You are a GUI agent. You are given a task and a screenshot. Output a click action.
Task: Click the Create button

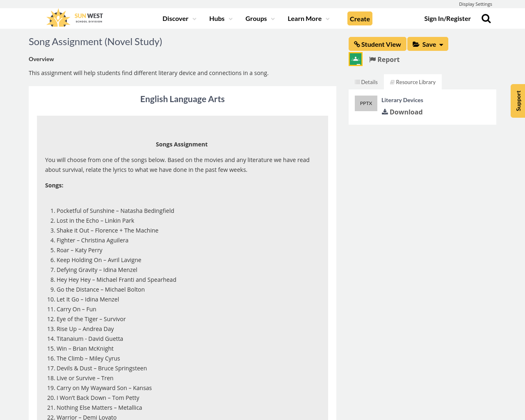click(x=360, y=18)
